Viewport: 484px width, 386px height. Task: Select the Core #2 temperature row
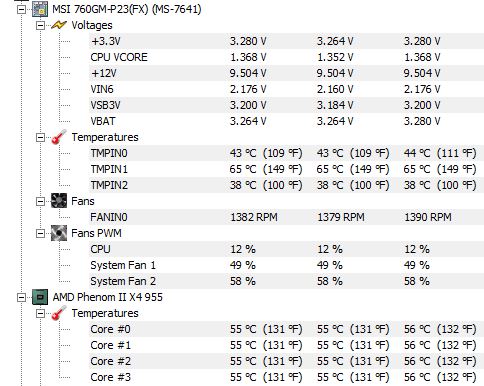click(x=286, y=361)
